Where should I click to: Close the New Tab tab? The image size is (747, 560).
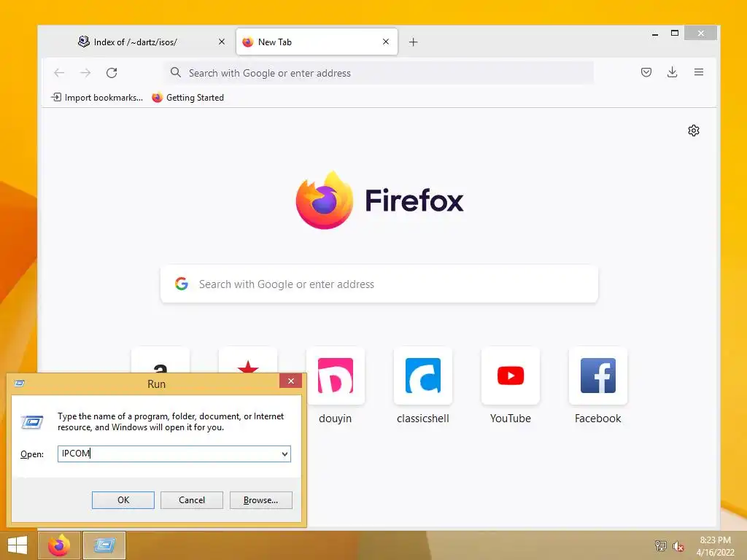point(386,42)
